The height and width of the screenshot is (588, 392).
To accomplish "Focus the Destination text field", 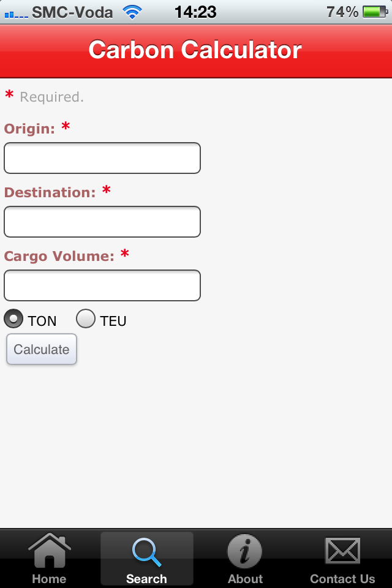I will 102,222.
